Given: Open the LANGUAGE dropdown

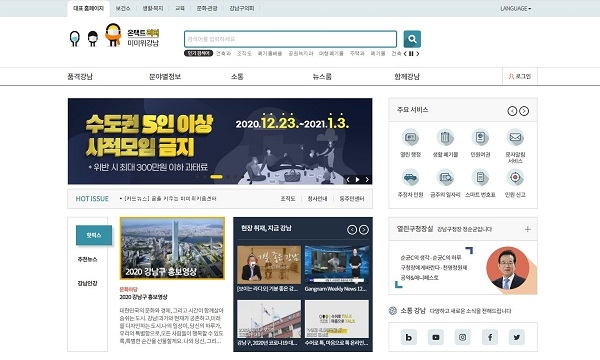Looking at the screenshot, I should pyautogui.click(x=515, y=8).
